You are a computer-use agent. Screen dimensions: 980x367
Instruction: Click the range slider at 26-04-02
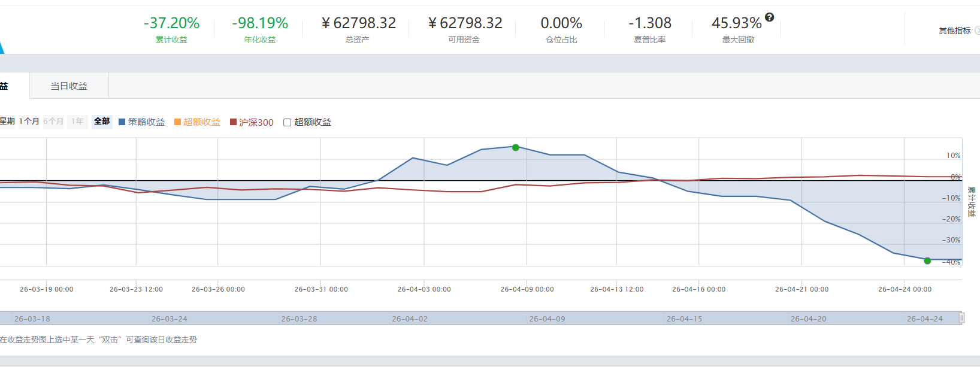pos(410,319)
